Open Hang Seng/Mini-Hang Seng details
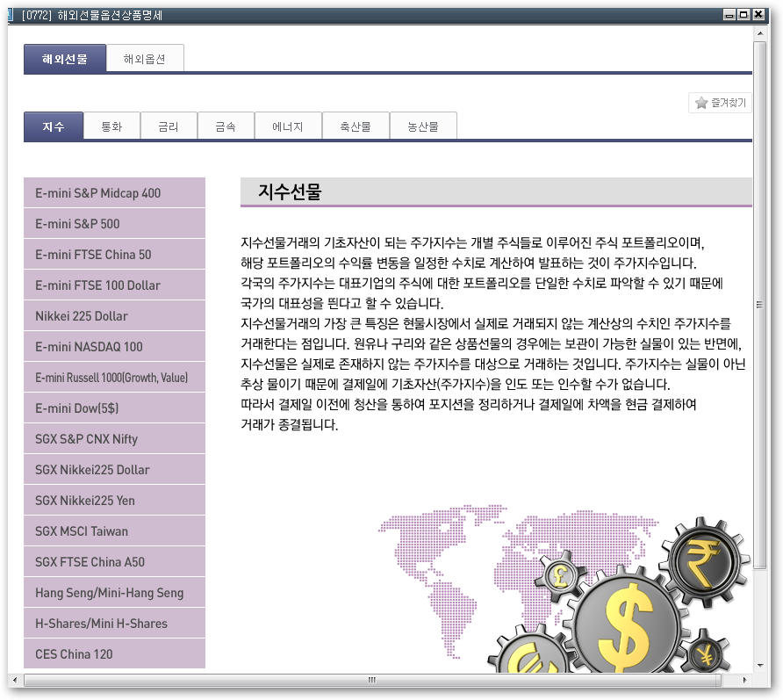Image resolution: width=783 pixels, height=700 pixels. 114,592
